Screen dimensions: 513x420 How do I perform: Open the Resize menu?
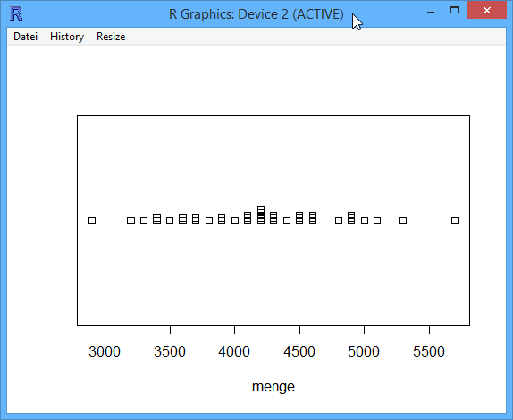pos(111,37)
